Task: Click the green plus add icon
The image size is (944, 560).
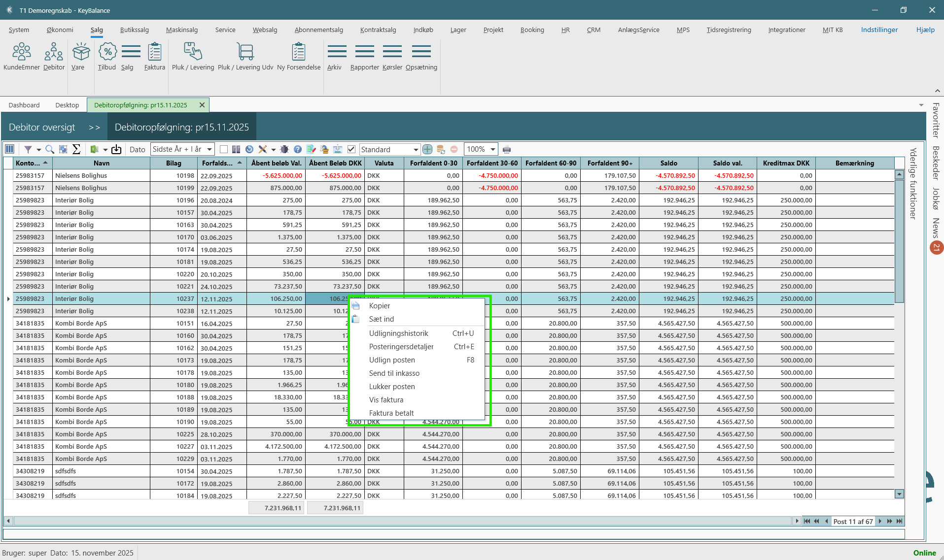Action: click(427, 149)
